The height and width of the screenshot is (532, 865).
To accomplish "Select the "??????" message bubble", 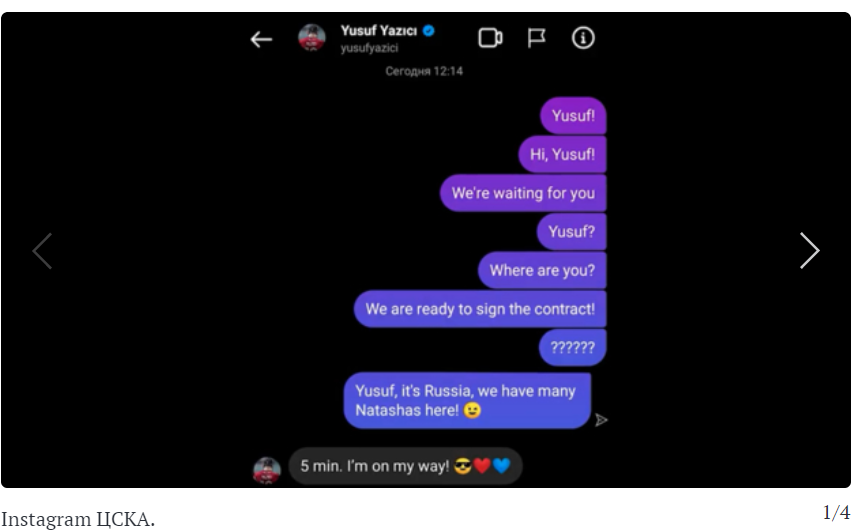I will pos(573,348).
